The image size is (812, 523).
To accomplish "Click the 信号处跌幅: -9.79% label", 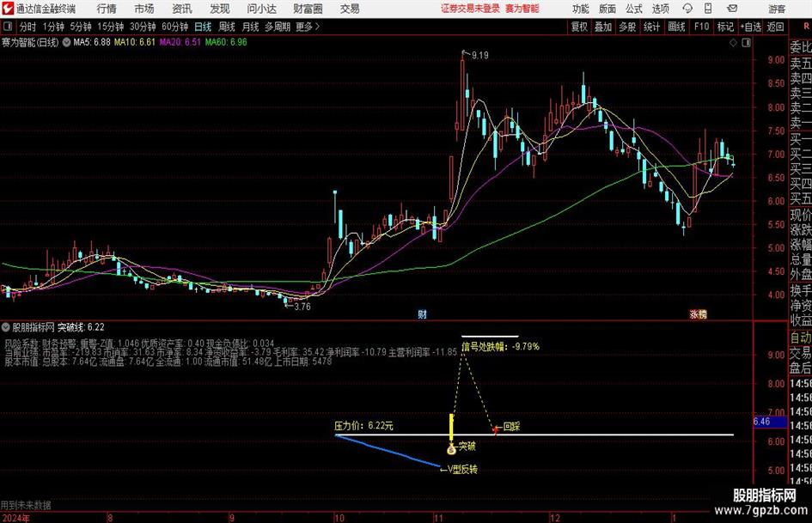I will pos(500,346).
